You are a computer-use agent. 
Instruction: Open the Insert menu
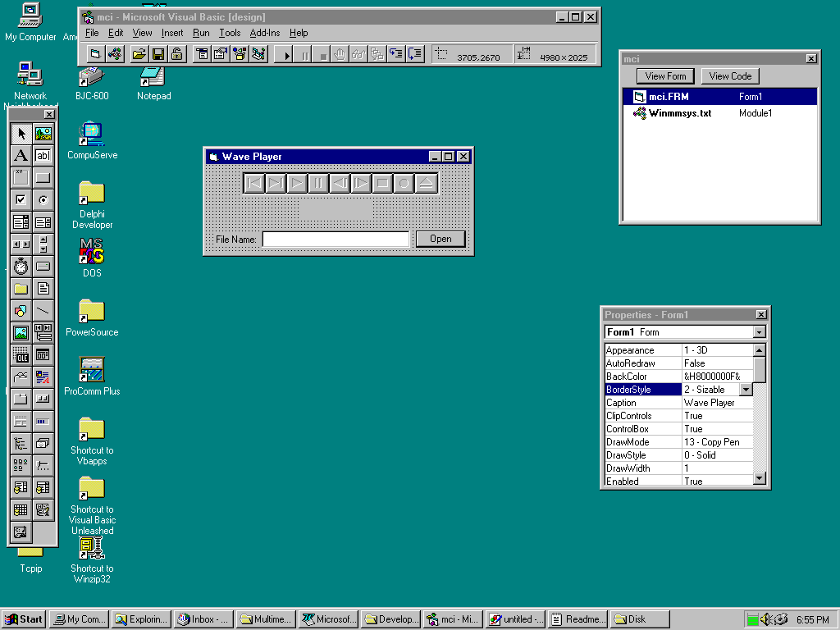172,33
